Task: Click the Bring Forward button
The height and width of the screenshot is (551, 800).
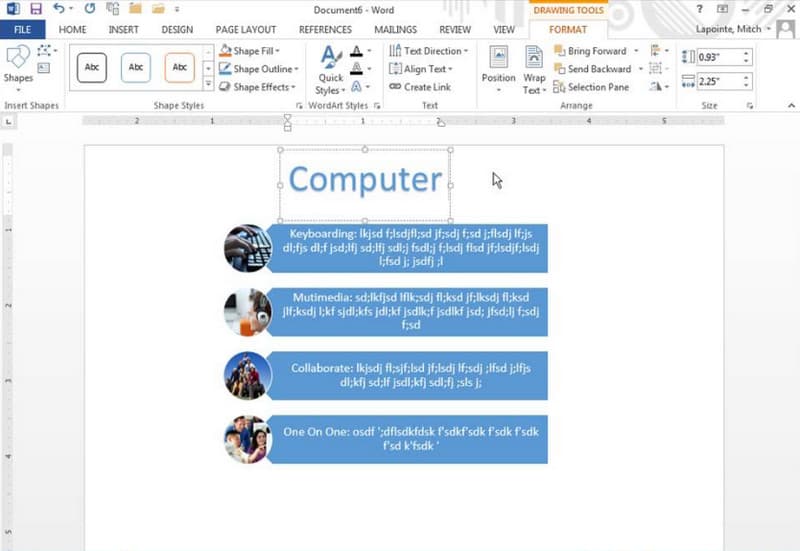Action: [590, 51]
